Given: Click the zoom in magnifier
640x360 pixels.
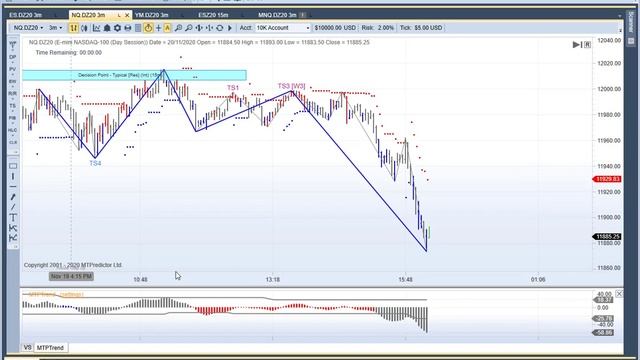Looking at the screenshot, I should coord(178,28).
